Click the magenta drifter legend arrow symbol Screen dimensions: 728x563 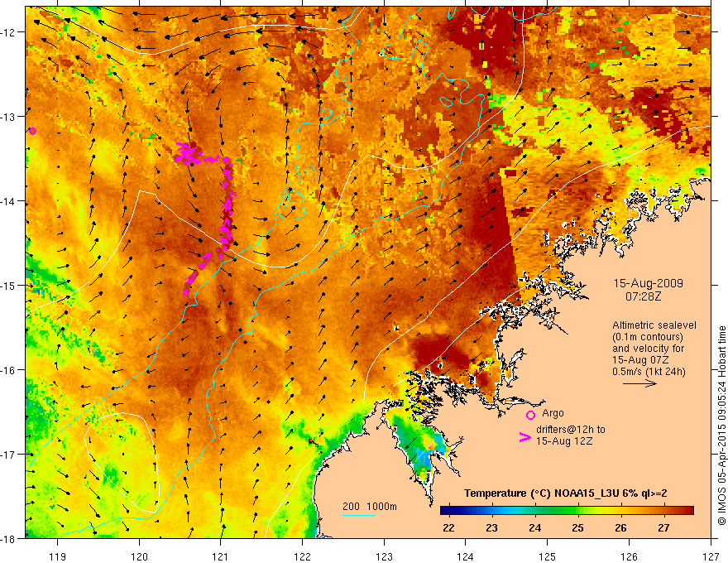pos(524,437)
